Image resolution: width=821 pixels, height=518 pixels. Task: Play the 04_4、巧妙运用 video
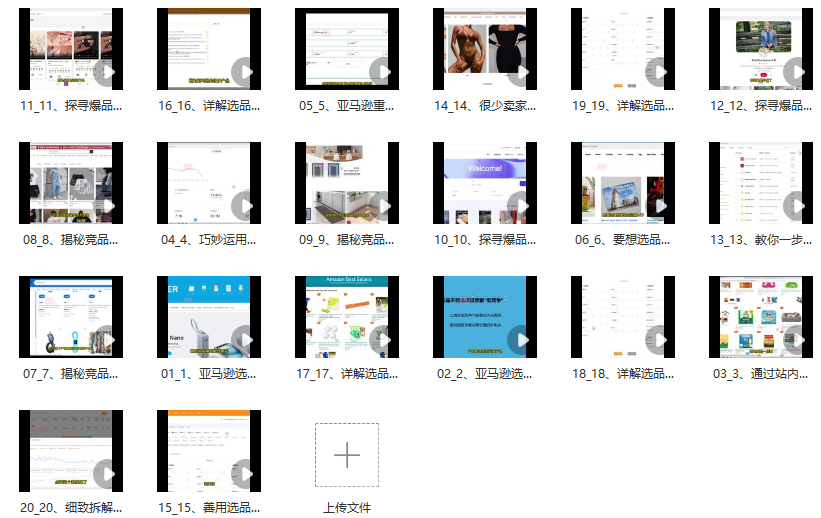(246, 206)
